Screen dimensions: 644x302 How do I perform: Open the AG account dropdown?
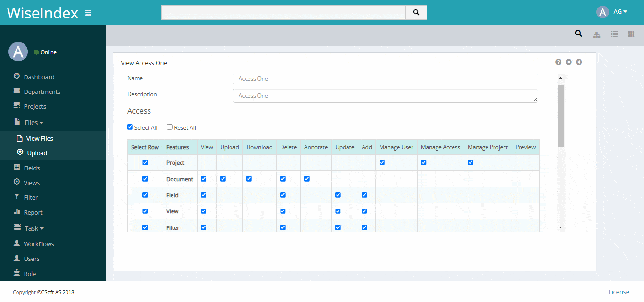(620, 11)
